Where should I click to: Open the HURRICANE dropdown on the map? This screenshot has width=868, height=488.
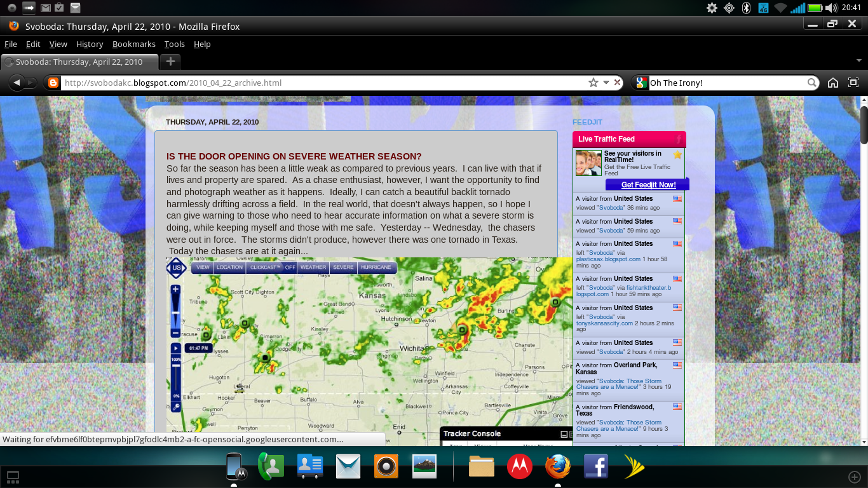point(376,268)
